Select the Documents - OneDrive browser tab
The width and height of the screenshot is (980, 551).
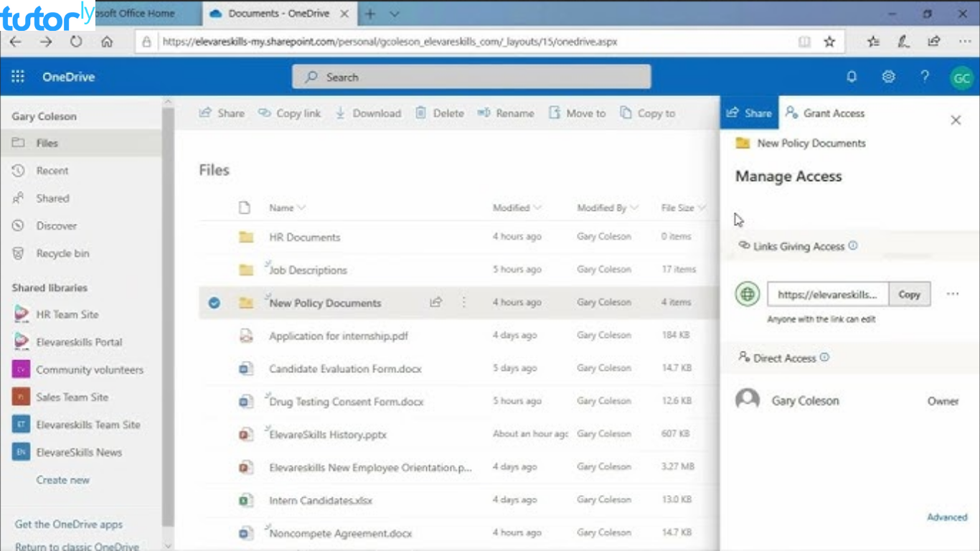pos(278,14)
